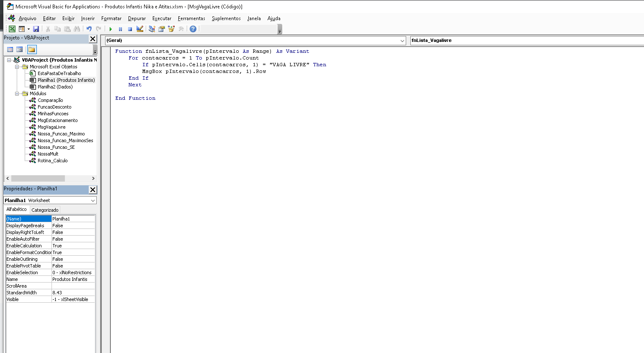Screen dimensions: 644x353
Task: Edit the (Name) property value Planilha1
Action: coord(73,219)
